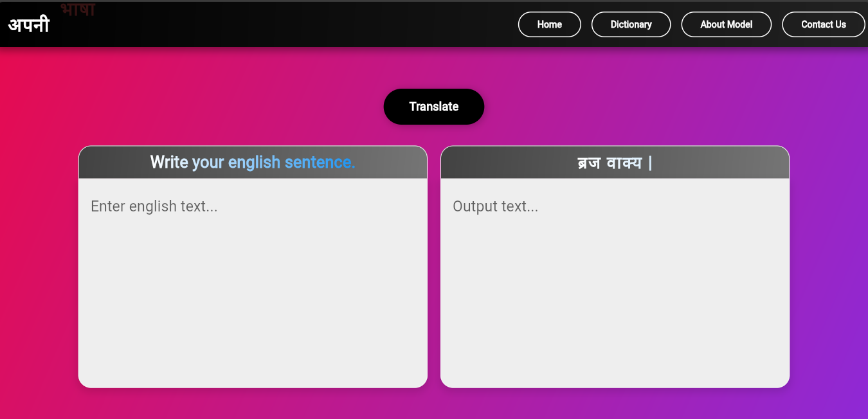868x419 pixels.
Task: Click the black Translate button
Action: coord(434,107)
